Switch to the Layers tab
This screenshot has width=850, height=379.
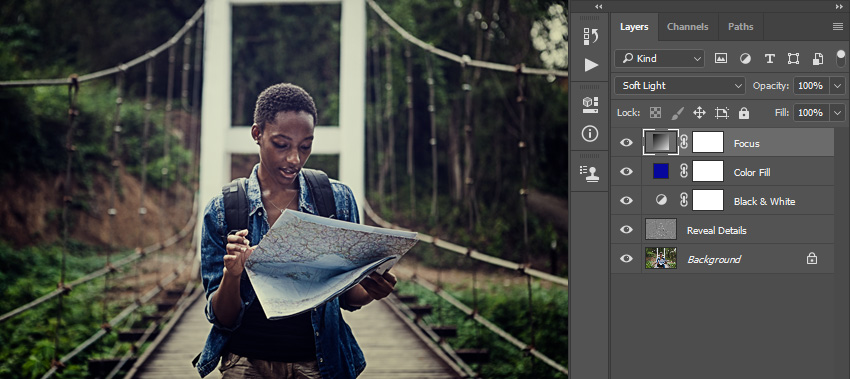tap(634, 27)
